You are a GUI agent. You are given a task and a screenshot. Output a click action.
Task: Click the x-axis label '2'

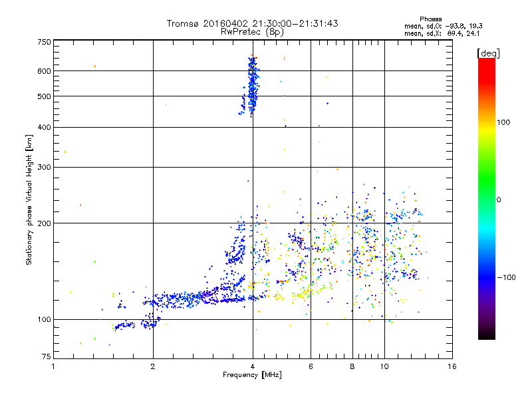click(x=153, y=366)
